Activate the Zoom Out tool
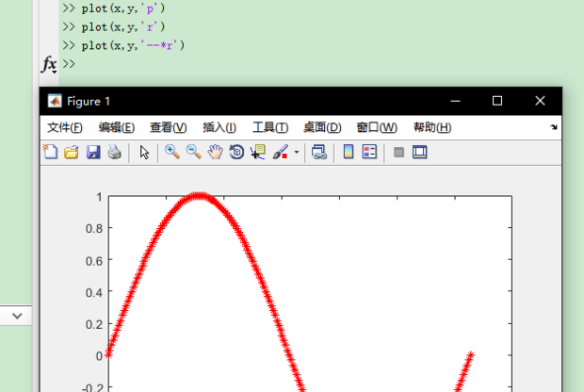 click(194, 152)
